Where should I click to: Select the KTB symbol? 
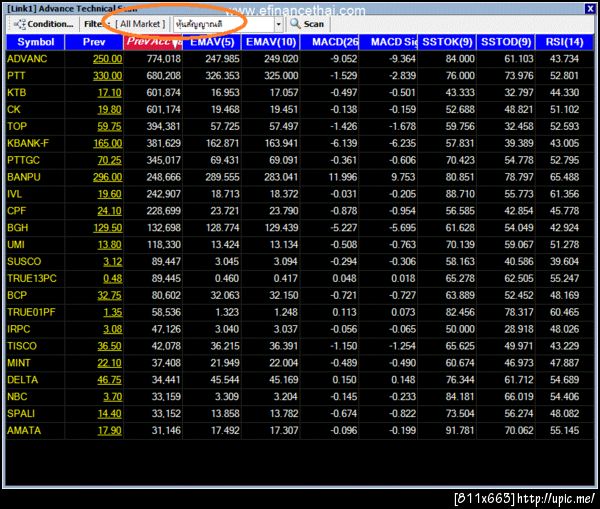(x=16, y=93)
